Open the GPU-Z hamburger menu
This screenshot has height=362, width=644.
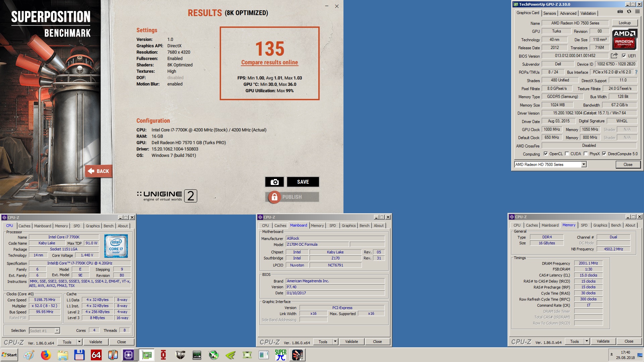[637, 11]
